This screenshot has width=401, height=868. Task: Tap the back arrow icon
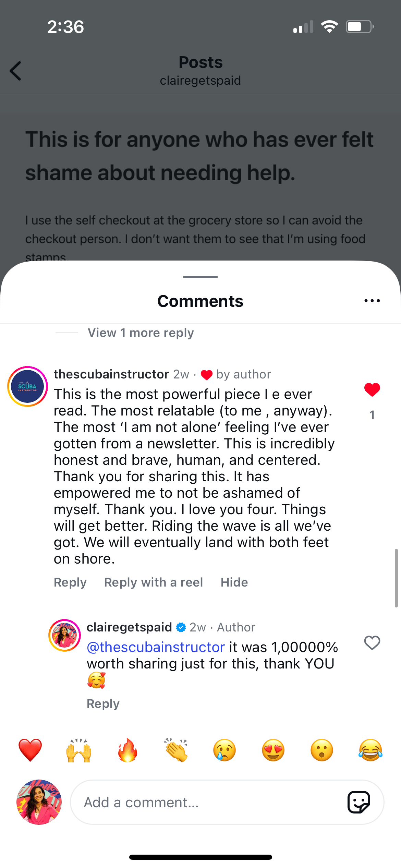[15, 71]
